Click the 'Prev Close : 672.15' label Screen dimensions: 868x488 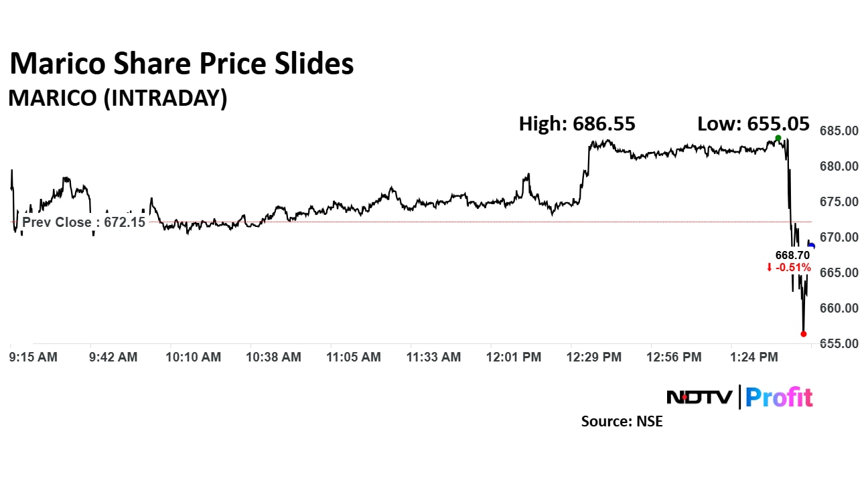[x=84, y=222]
